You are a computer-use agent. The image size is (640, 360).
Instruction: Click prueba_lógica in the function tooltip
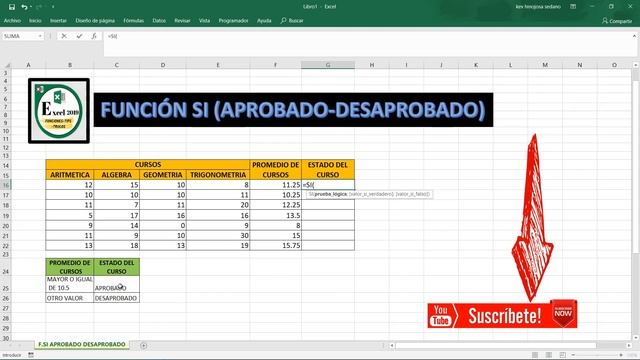tap(331, 194)
